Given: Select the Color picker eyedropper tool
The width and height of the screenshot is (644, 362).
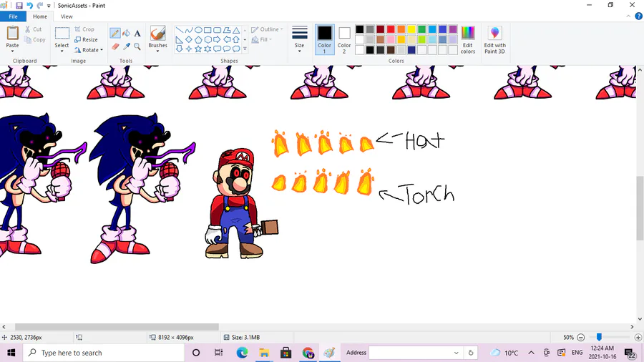Looking at the screenshot, I should pyautogui.click(x=127, y=47).
